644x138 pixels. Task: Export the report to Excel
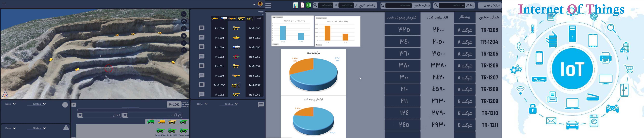(x=308, y=5)
